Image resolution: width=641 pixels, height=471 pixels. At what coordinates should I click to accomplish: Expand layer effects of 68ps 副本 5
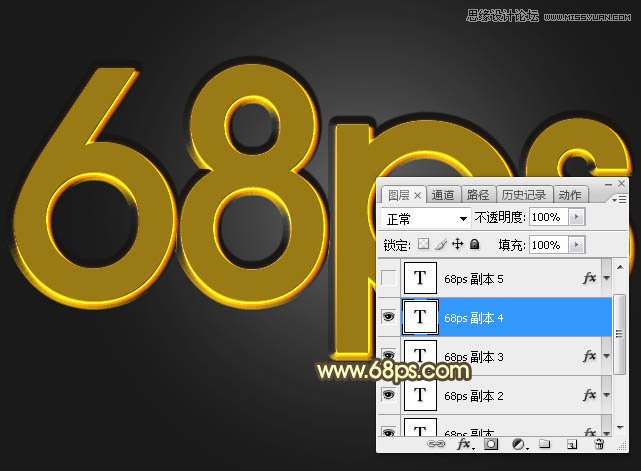[607, 278]
